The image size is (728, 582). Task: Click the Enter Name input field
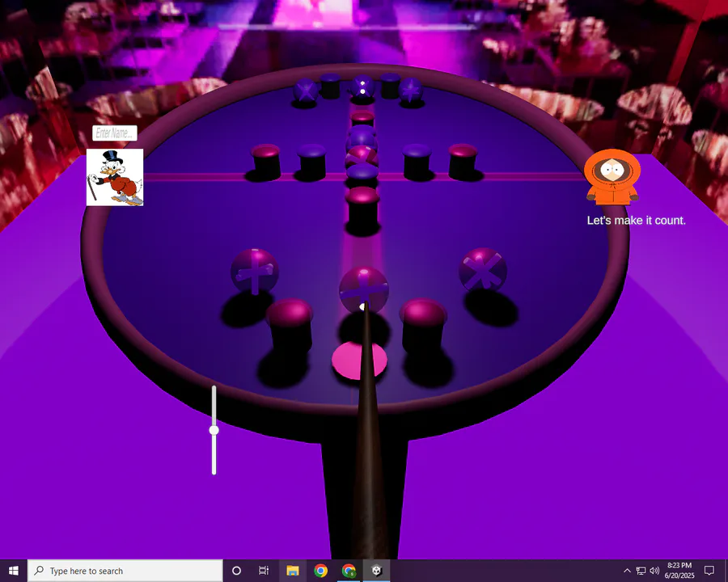(115, 133)
